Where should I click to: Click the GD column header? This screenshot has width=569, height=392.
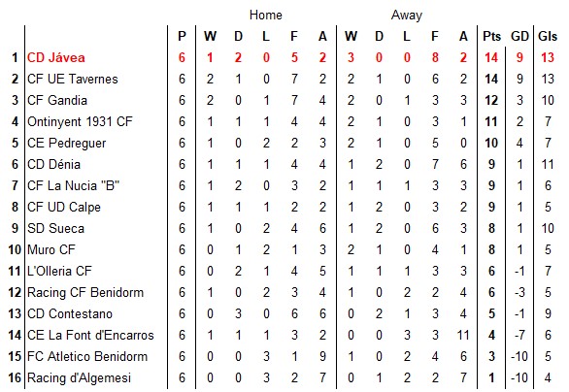(x=519, y=36)
